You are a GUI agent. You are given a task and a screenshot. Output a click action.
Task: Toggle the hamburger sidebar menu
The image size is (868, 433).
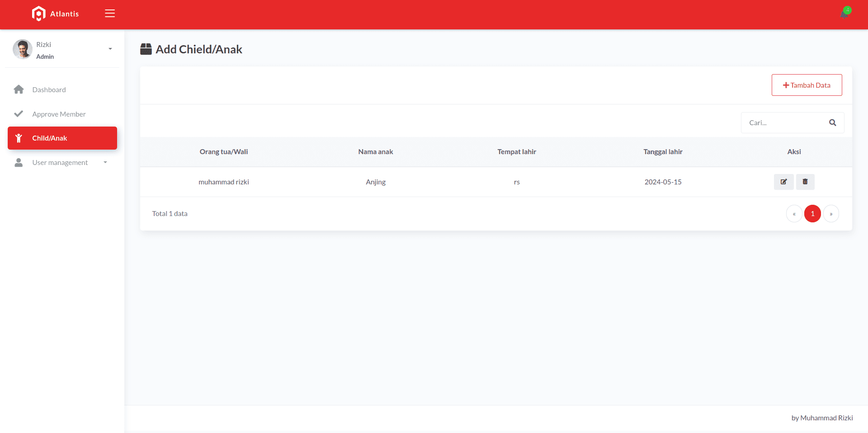(110, 14)
